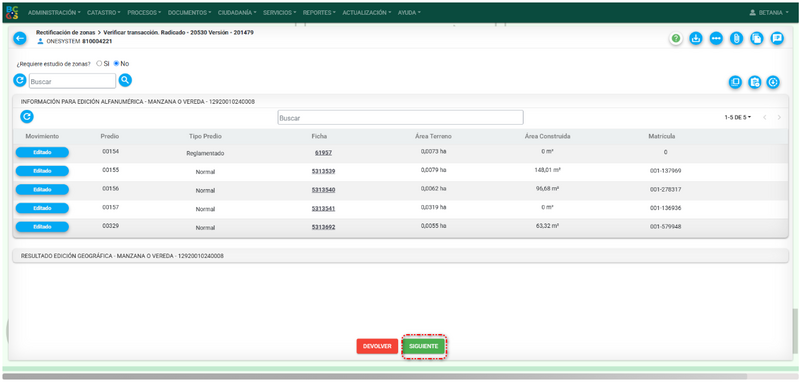Open the CIUDADANÍA dropdown menu
Image resolution: width=800 pixels, height=382 pixels.
237,13
